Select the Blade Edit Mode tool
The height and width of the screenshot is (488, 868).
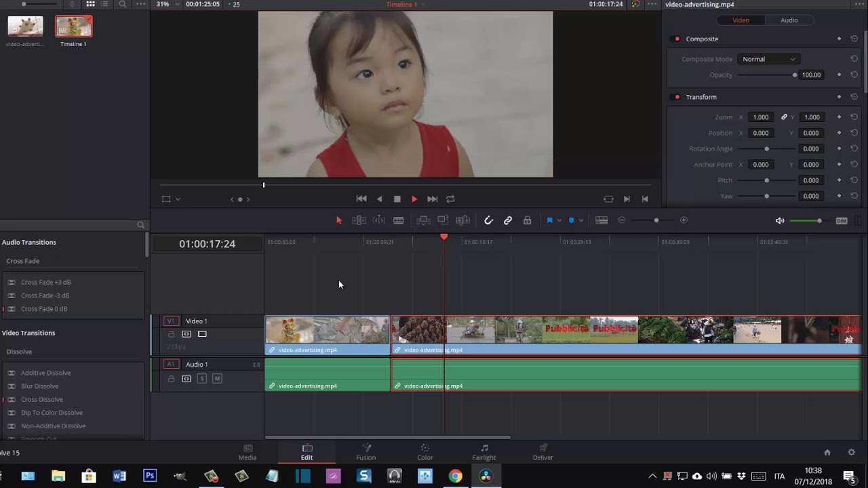(x=399, y=220)
